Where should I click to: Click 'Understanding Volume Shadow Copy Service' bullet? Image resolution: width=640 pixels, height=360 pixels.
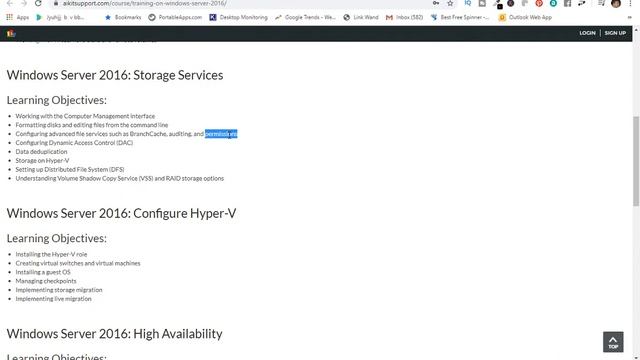click(120, 178)
